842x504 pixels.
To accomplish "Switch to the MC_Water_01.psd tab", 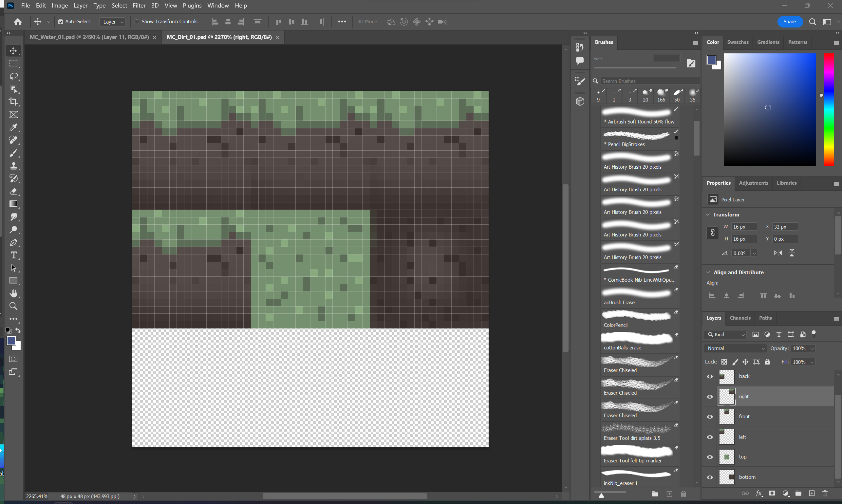I will tap(89, 37).
